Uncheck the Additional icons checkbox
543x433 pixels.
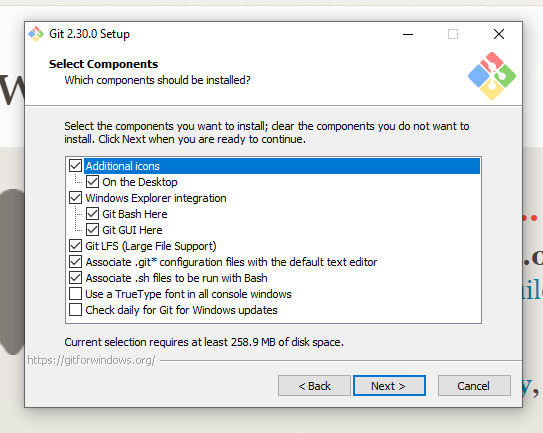pos(75,166)
